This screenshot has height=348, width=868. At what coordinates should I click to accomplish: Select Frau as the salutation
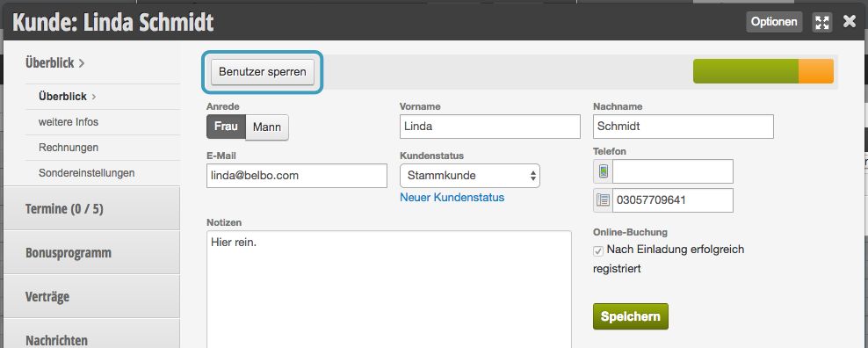(226, 127)
